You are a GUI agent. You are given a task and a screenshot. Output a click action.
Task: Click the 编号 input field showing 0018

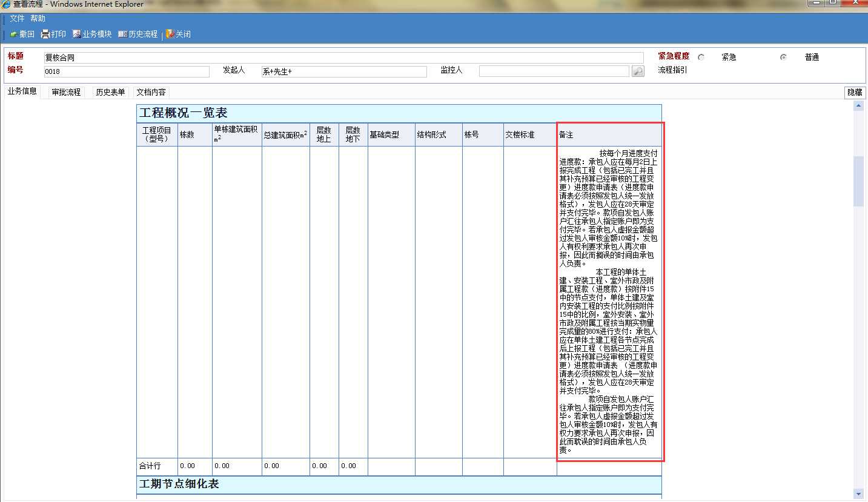(127, 71)
